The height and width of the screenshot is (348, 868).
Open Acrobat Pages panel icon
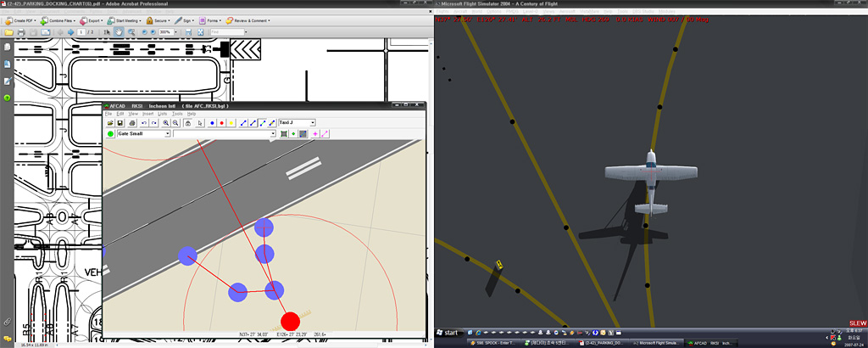coord(7,48)
